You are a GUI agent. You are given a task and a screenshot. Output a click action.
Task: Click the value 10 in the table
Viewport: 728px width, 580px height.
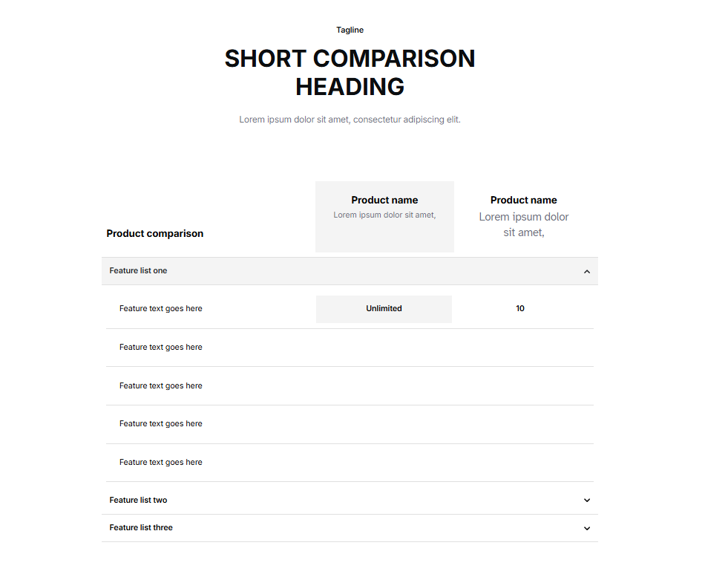coord(520,309)
